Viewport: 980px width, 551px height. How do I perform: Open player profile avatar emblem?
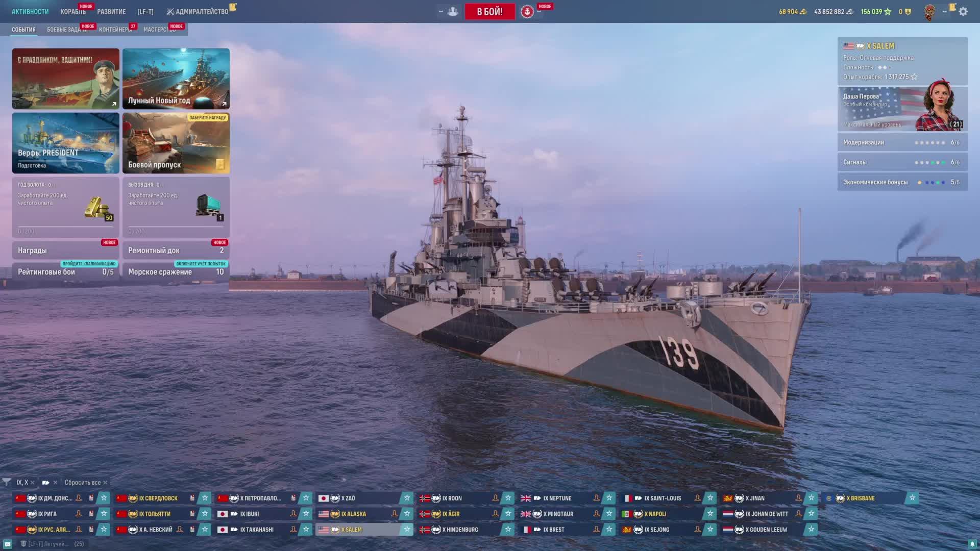[x=930, y=12]
